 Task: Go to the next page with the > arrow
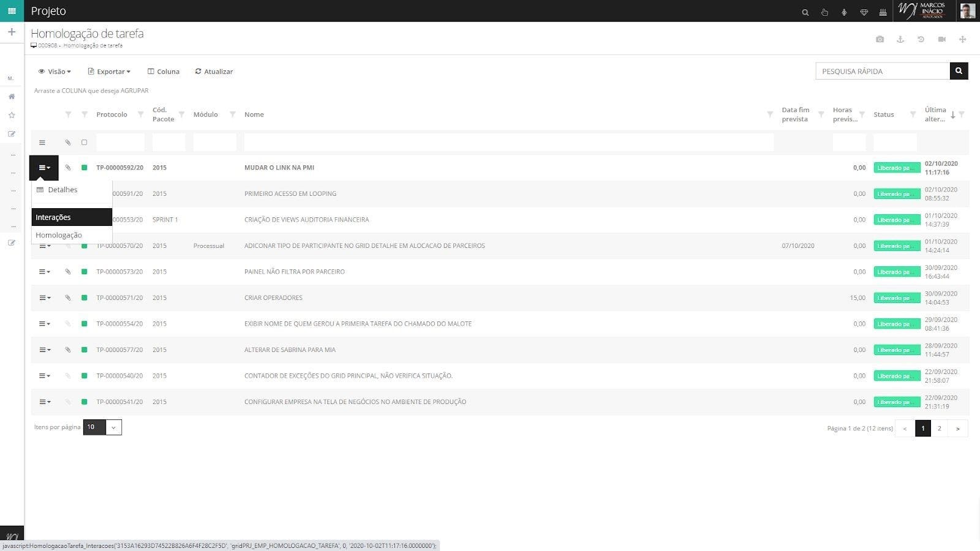(x=958, y=429)
